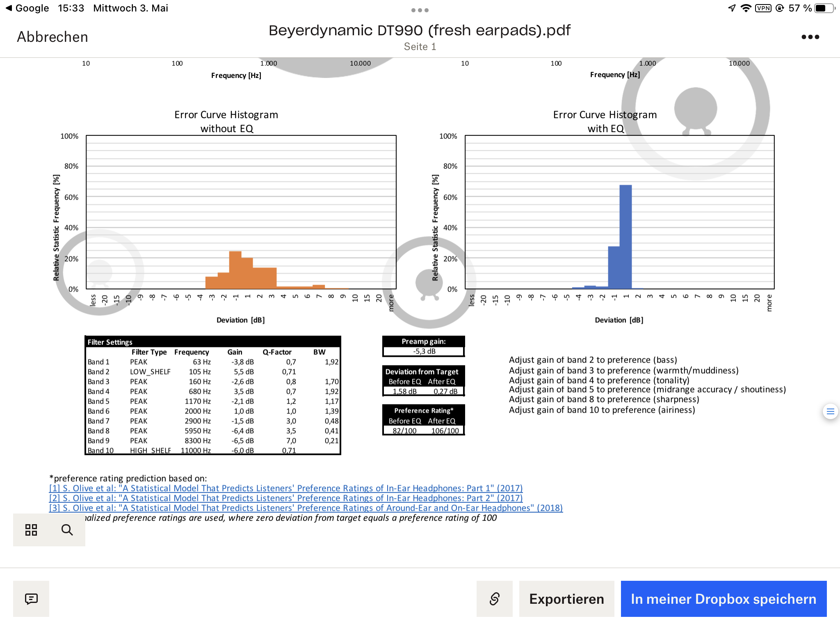Tap the tallest orange bar in without EQ histogram
The width and height of the screenshot is (840, 630).
point(235,270)
